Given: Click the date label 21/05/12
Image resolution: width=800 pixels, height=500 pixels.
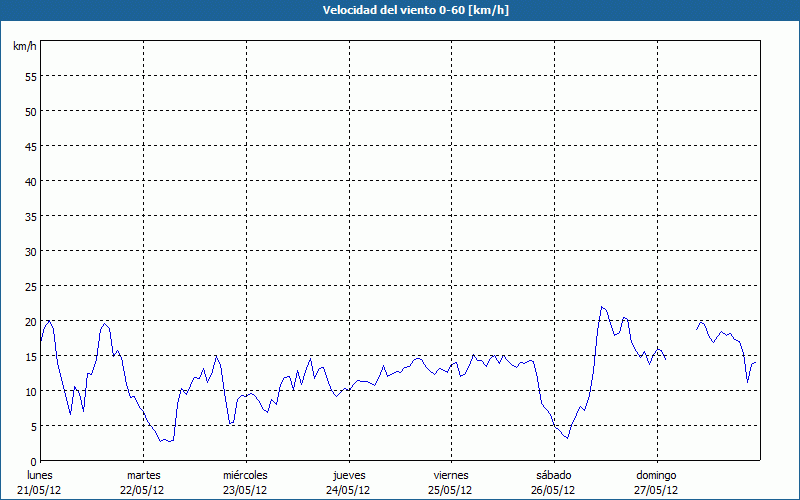Looking at the screenshot, I should [40, 490].
